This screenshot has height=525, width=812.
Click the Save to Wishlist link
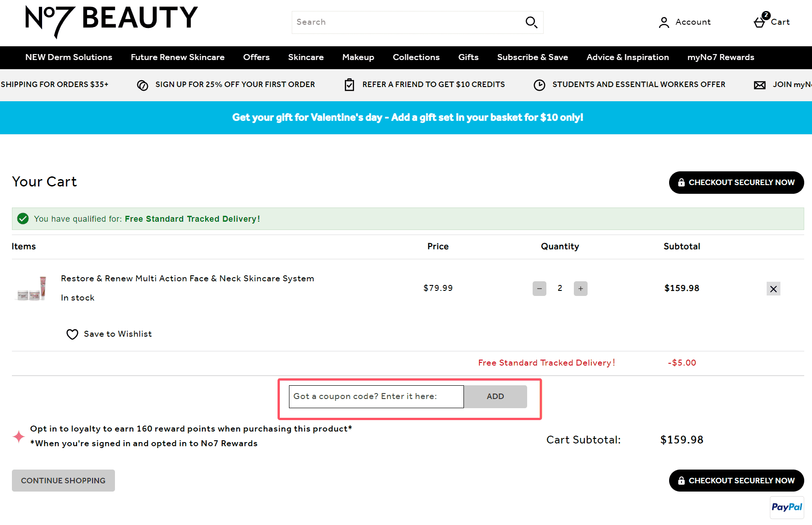point(118,334)
